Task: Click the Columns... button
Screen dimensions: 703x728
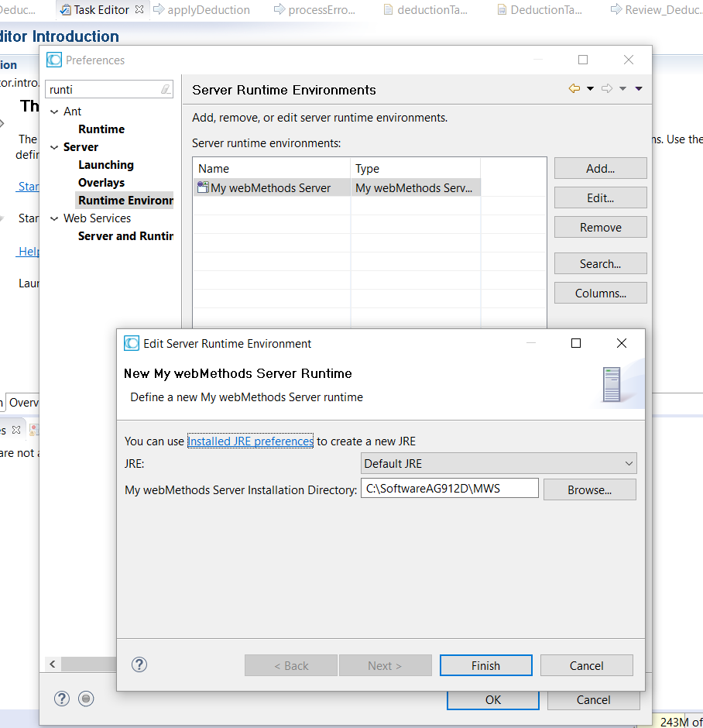Action: [601, 293]
